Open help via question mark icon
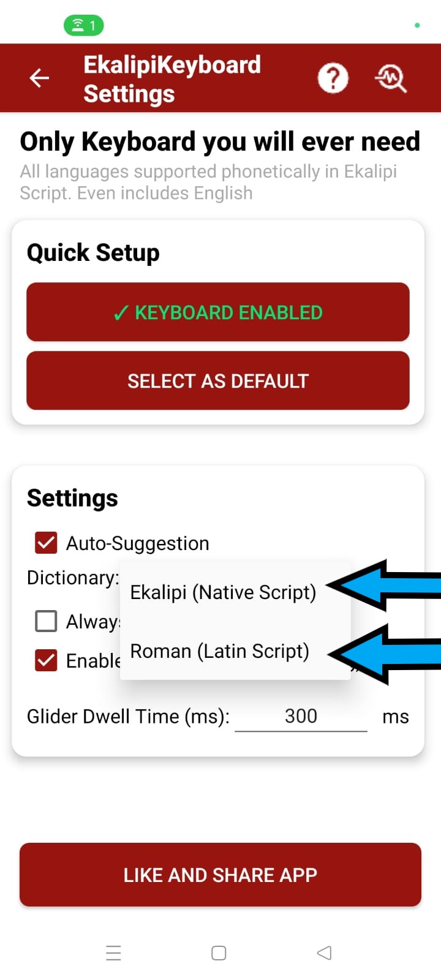 click(333, 78)
